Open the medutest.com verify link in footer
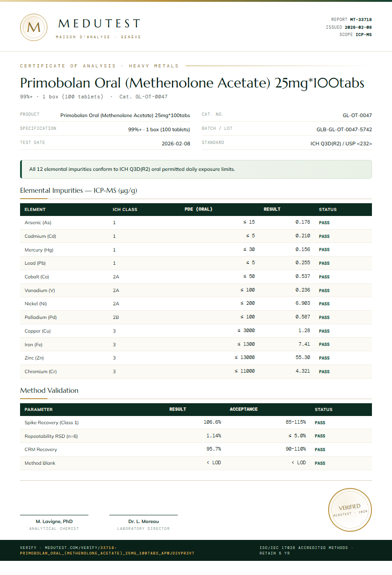 coord(107,550)
